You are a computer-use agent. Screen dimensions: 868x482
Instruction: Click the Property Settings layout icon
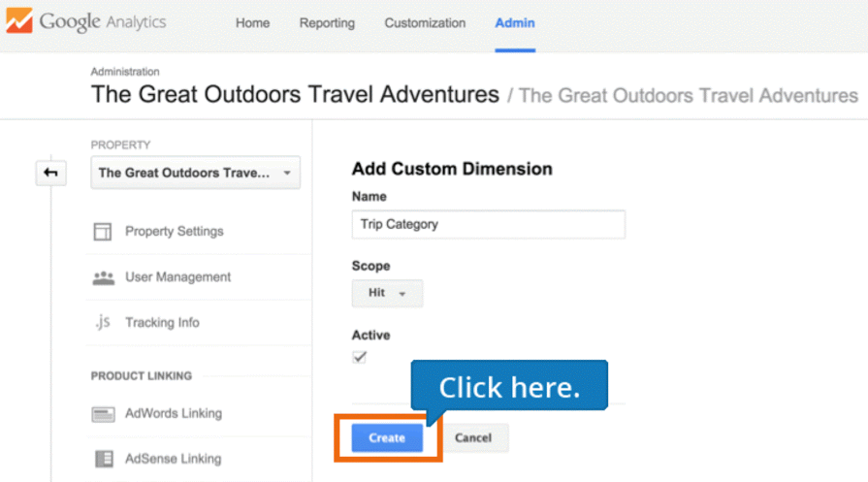(103, 232)
